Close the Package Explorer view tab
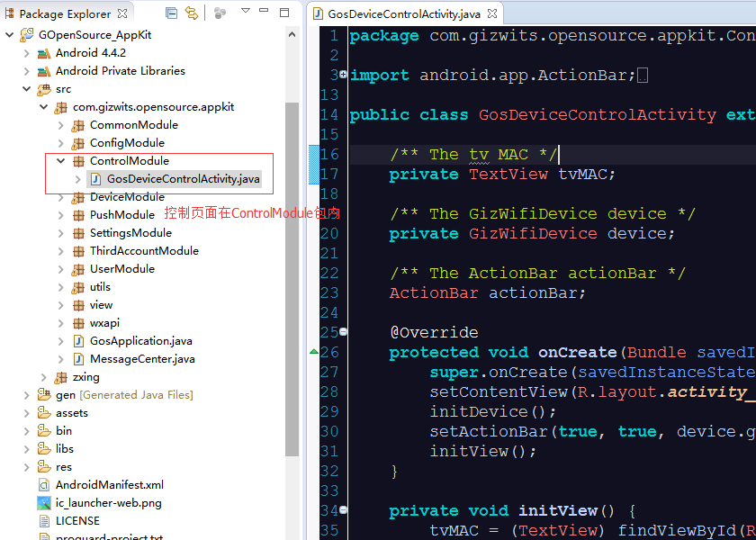756x540 pixels. (121, 13)
